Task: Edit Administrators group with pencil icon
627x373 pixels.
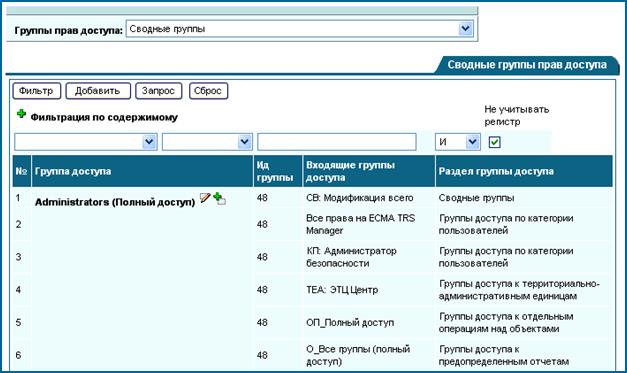Action: (205, 198)
